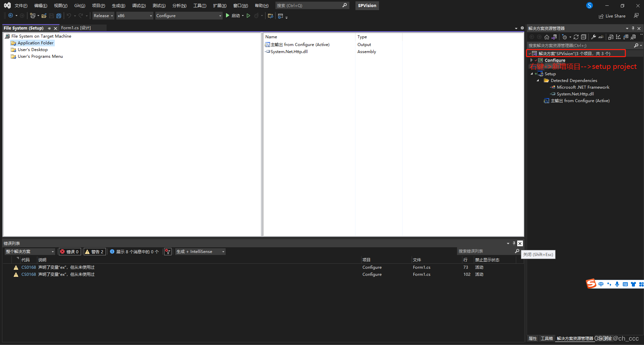644x345 pixels.
Task: Toggle the 错误 0 errors filter
Action: coord(70,252)
